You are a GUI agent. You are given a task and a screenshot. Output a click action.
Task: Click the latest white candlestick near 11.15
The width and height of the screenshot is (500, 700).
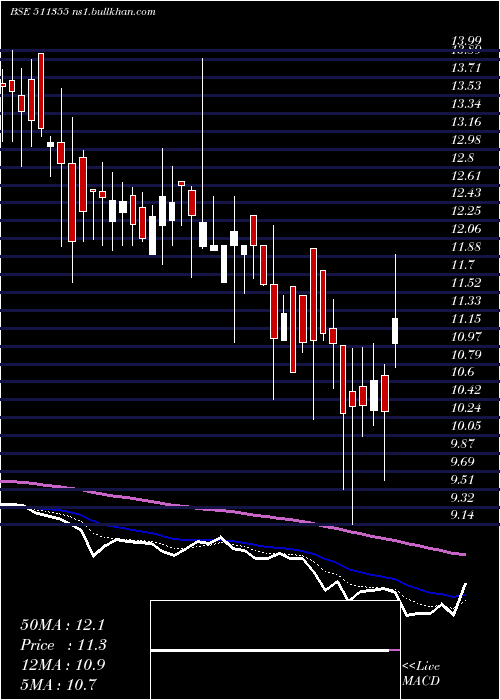[x=395, y=331]
